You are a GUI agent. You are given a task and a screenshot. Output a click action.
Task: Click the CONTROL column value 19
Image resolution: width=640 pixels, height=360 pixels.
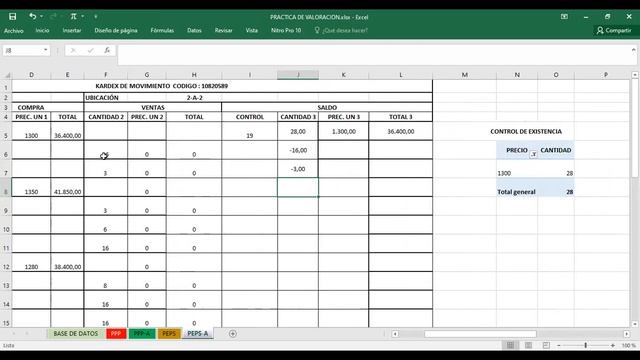(x=250, y=131)
